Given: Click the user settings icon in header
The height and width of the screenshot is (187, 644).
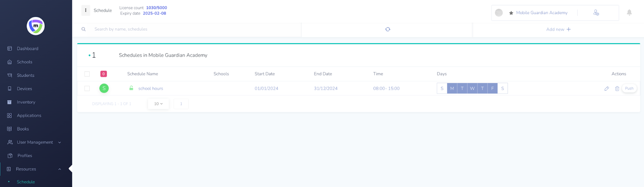Looking at the screenshot, I should tap(596, 13).
